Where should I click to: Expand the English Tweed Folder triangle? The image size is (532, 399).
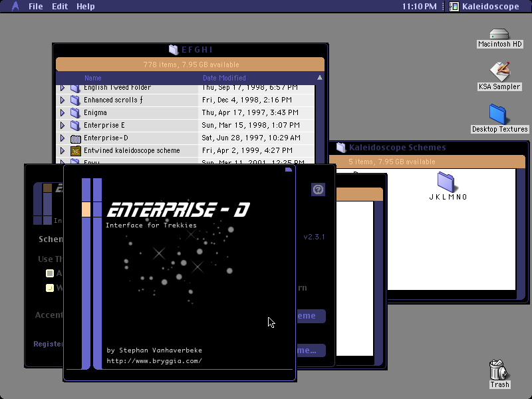point(63,88)
